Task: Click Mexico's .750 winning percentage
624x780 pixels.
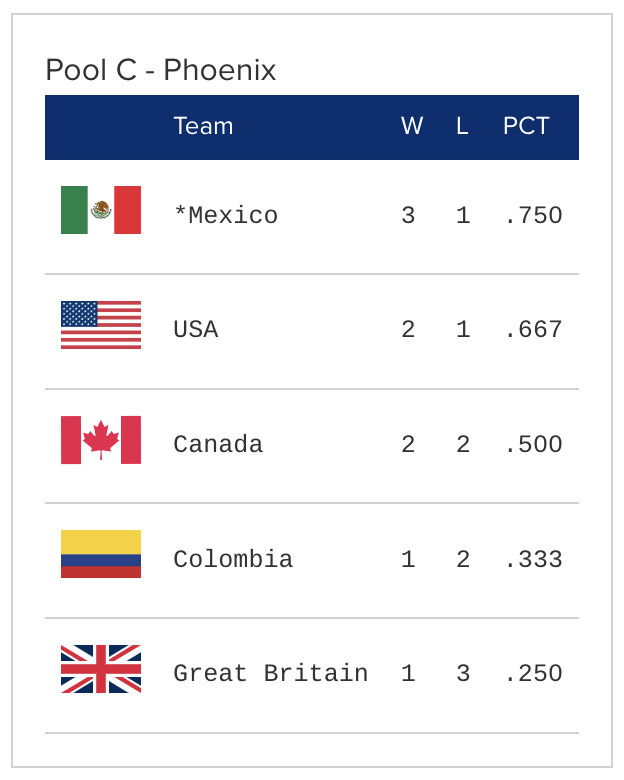Action: (x=533, y=215)
